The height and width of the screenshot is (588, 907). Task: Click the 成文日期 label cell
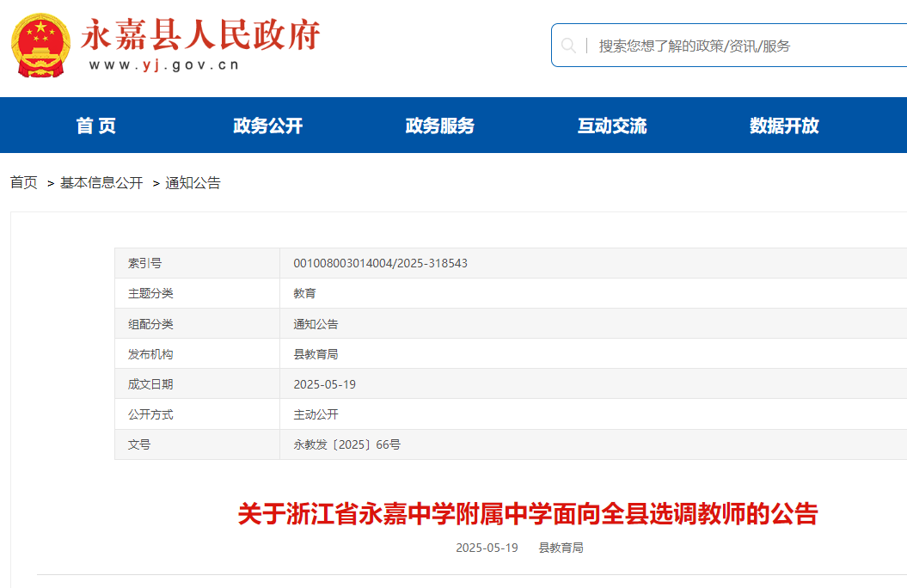pyautogui.click(x=197, y=384)
